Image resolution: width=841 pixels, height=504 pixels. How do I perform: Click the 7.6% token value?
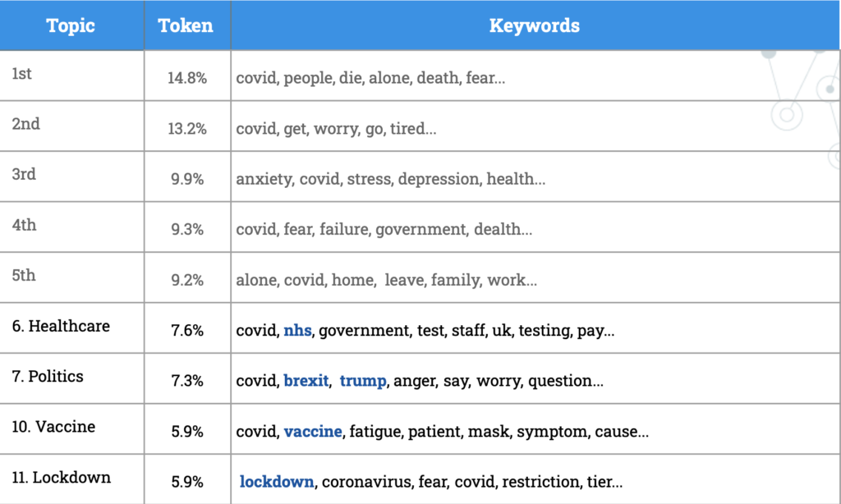(187, 331)
